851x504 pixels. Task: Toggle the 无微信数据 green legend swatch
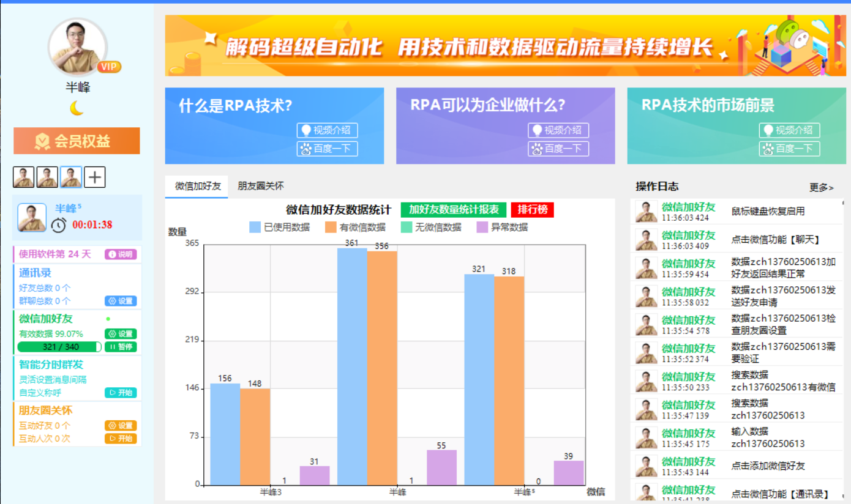coord(407,228)
